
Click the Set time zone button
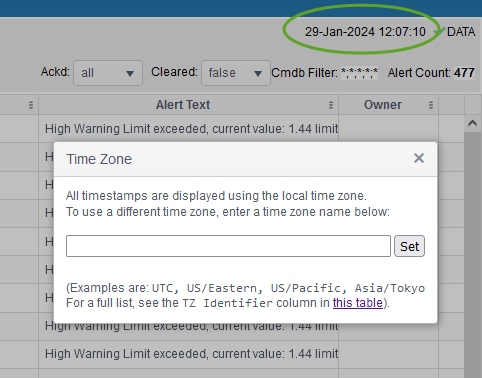[x=409, y=246]
